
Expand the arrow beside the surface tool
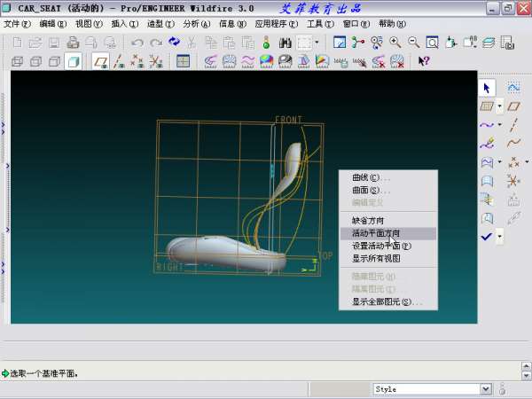tap(500, 162)
